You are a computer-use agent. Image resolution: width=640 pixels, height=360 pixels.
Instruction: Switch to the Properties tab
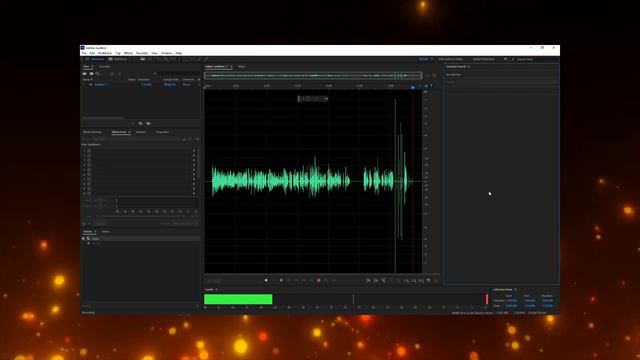tap(162, 132)
